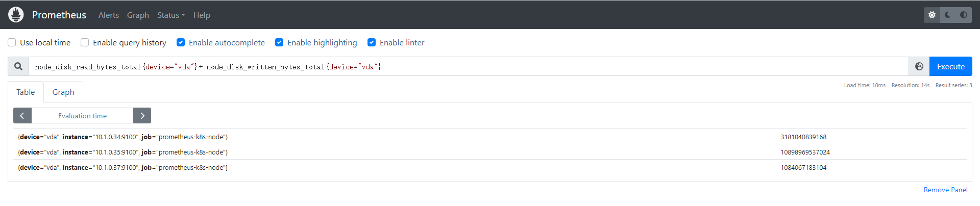Switch to the Graph results tab
980x206 pixels.
pyautogui.click(x=63, y=92)
